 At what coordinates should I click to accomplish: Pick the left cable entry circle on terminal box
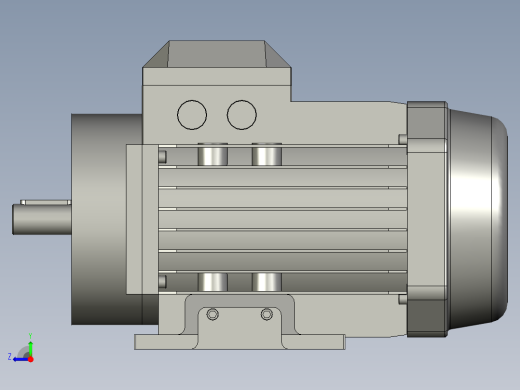coord(192,115)
